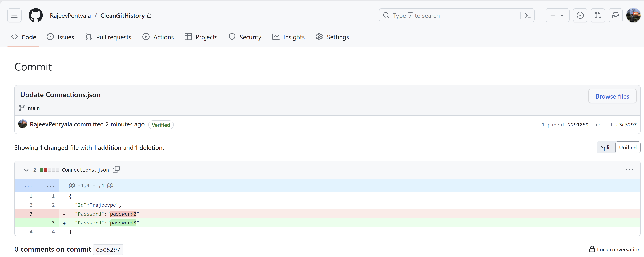The width and height of the screenshot is (644, 257).
Task: Copy Connections.json file path
Action: [x=116, y=170]
